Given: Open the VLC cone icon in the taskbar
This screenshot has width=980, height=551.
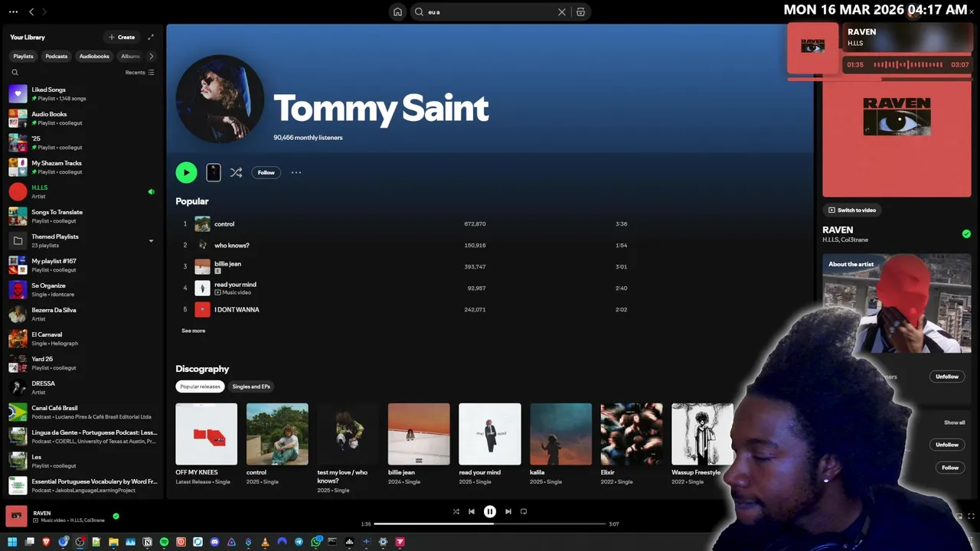Looking at the screenshot, I should click(x=265, y=542).
